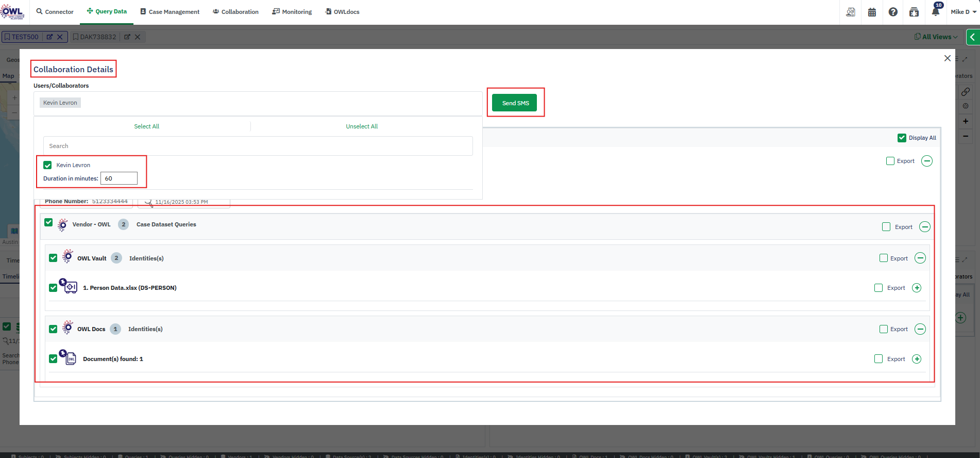
Task: Expand the Person Data.xlsx row
Action: [x=917, y=288]
